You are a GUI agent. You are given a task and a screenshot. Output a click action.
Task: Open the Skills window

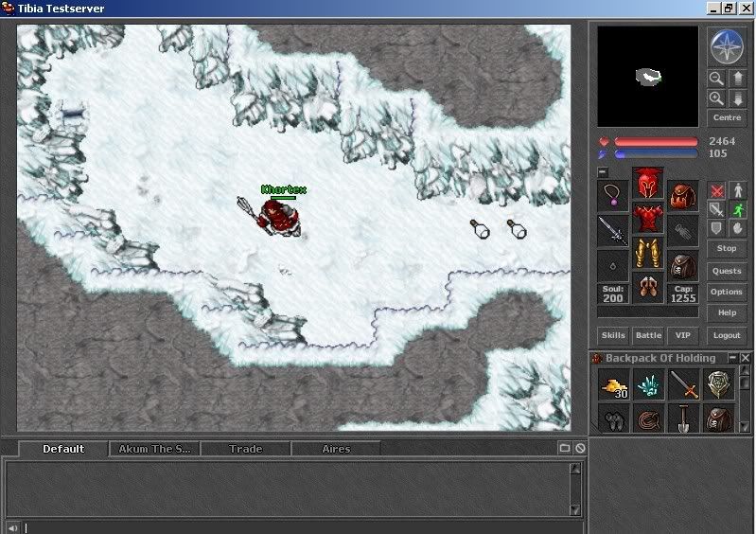(x=613, y=335)
